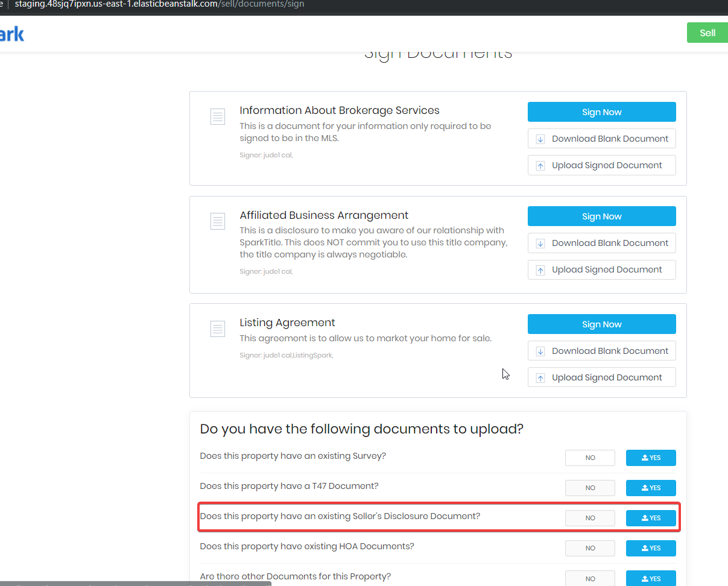The width and height of the screenshot is (728, 586).
Task: Click the Seller's Disclosure Document question text
Action: [340, 516]
